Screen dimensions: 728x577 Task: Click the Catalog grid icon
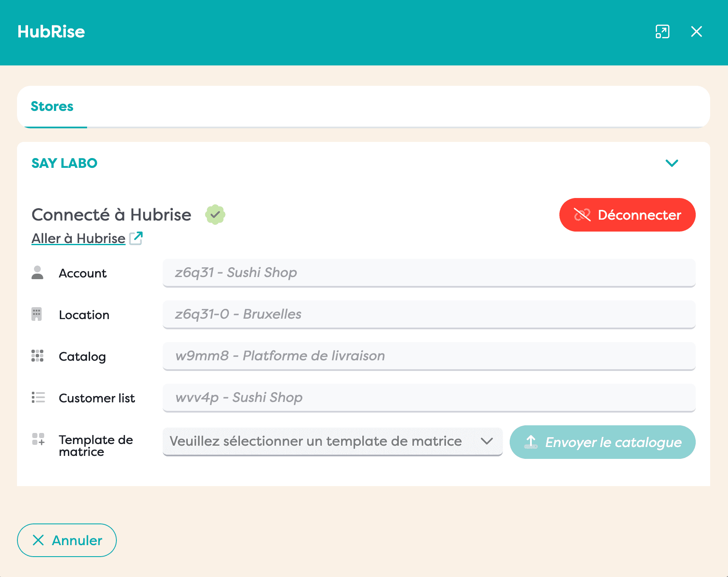[37, 356]
